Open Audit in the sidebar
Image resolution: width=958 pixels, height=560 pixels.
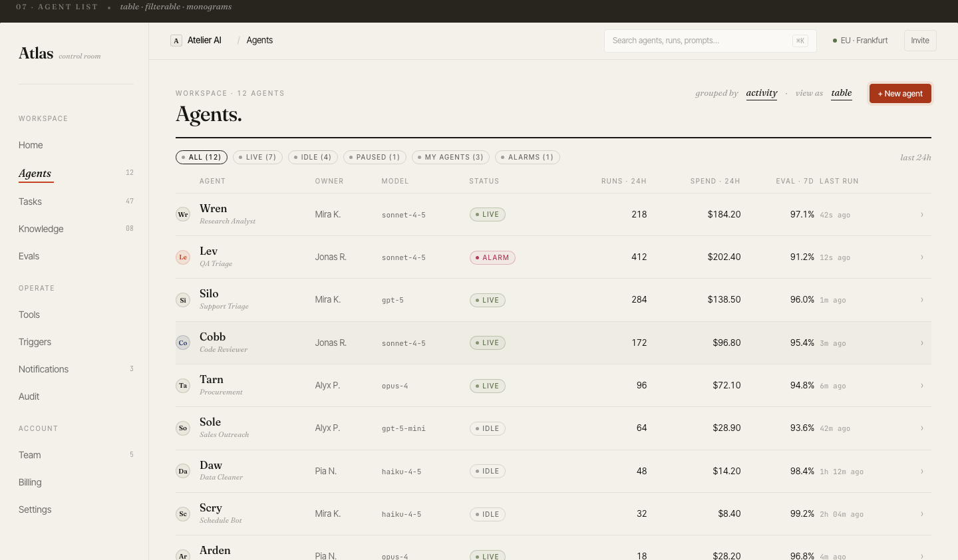coord(29,396)
